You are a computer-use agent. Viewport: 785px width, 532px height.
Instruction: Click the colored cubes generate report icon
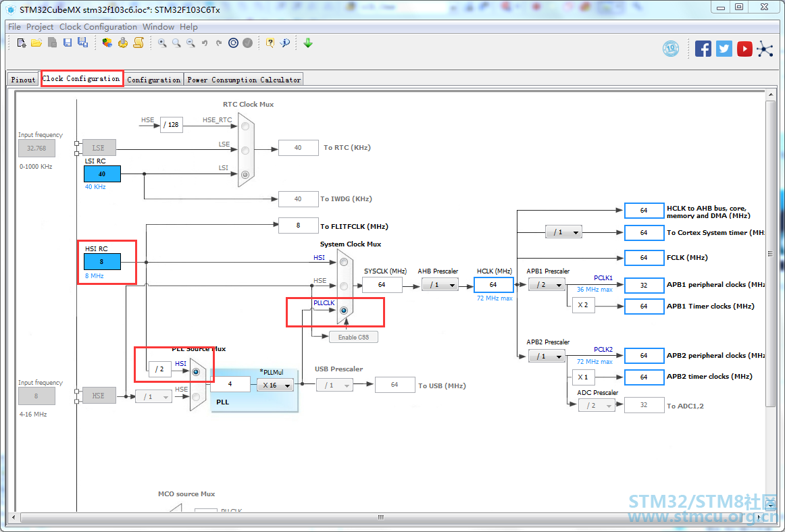click(107, 43)
